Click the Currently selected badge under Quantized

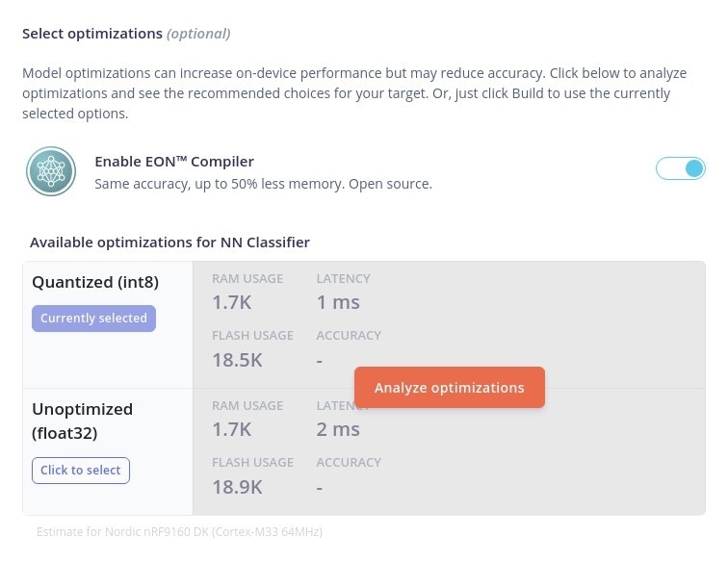pyautogui.click(x=93, y=319)
